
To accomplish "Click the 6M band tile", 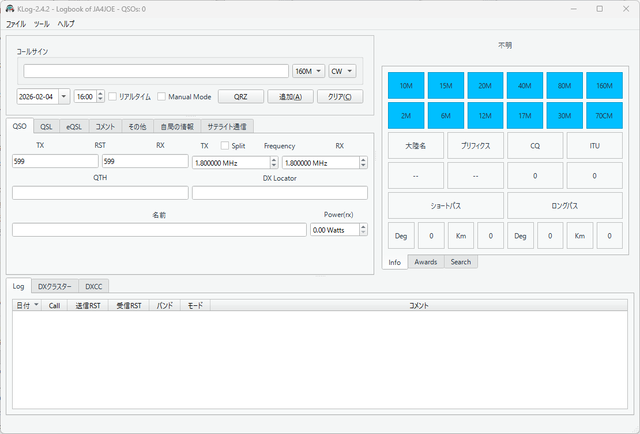I will coord(446,116).
